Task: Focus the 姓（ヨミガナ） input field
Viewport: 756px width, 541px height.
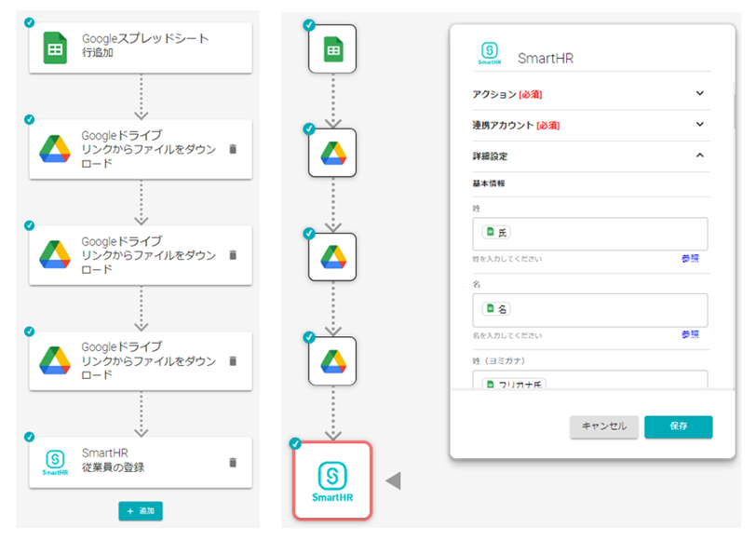Action: tap(590, 380)
